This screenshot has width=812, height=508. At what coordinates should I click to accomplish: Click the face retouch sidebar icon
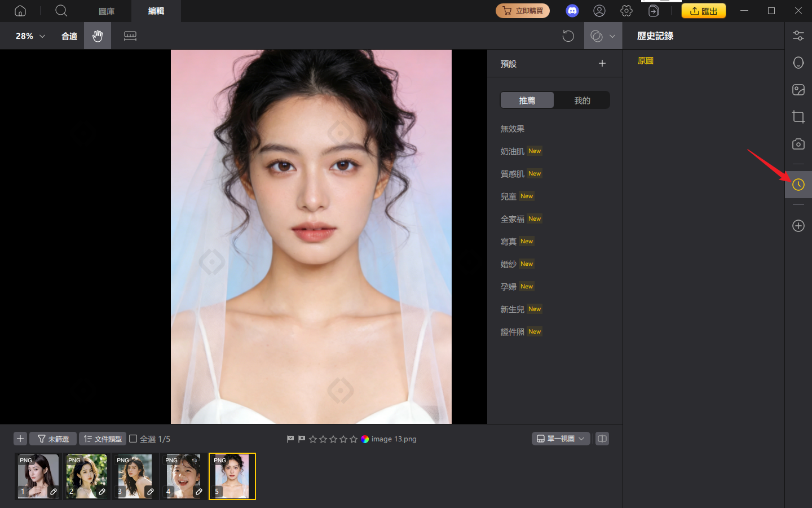[x=798, y=63]
